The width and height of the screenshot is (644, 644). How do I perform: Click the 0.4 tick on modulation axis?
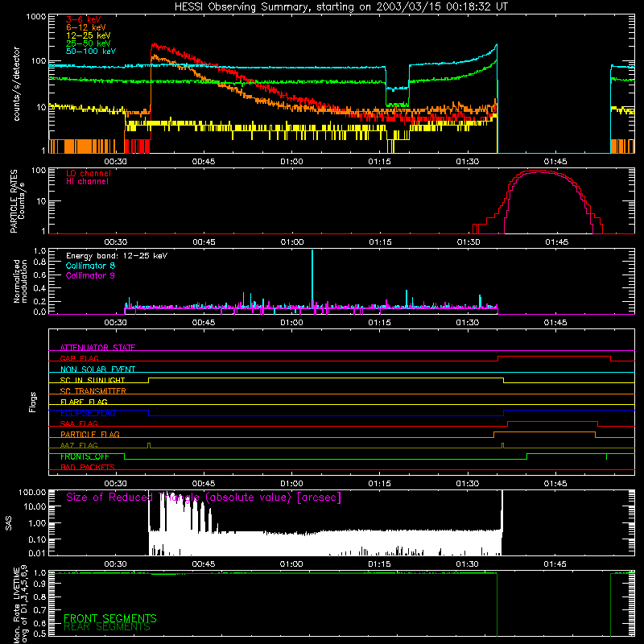coord(39,288)
